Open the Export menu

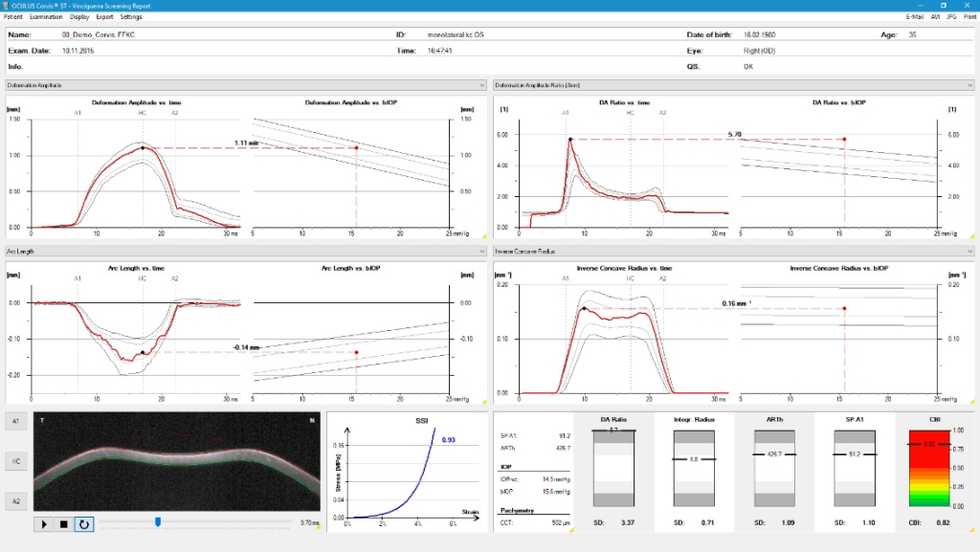coord(106,17)
